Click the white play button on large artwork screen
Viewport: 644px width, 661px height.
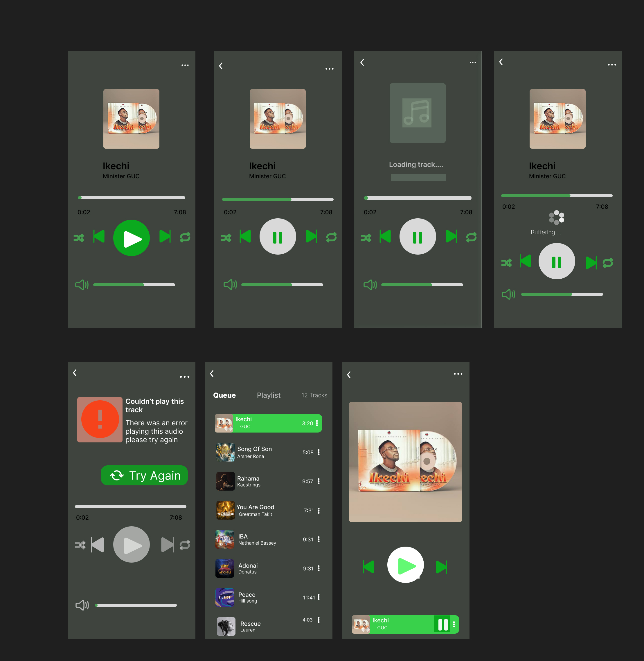click(x=406, y=565)
